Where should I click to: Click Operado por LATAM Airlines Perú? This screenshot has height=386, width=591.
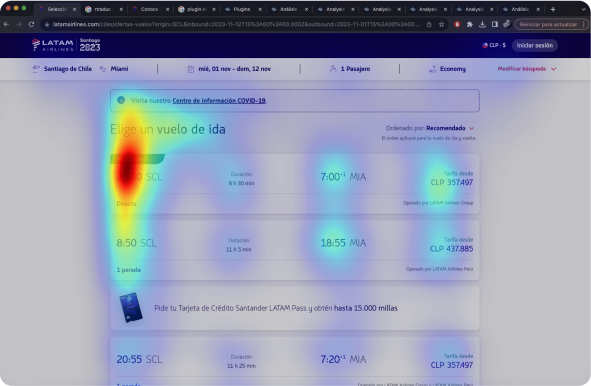439,269
